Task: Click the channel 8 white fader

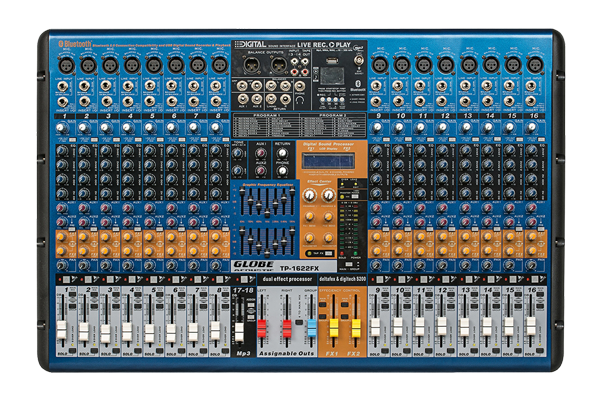Action: (x=215, y=331)
